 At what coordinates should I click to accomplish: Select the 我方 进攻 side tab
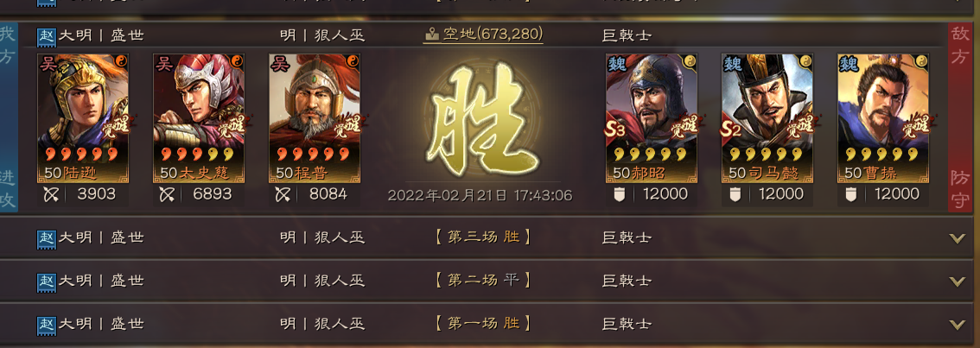pos(9,117)
